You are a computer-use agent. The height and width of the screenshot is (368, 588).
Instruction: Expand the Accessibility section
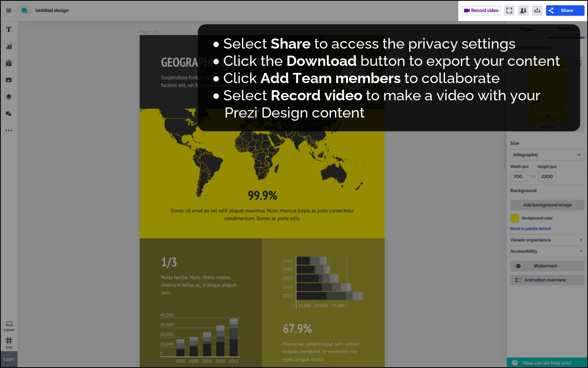[x=547, y=251]
